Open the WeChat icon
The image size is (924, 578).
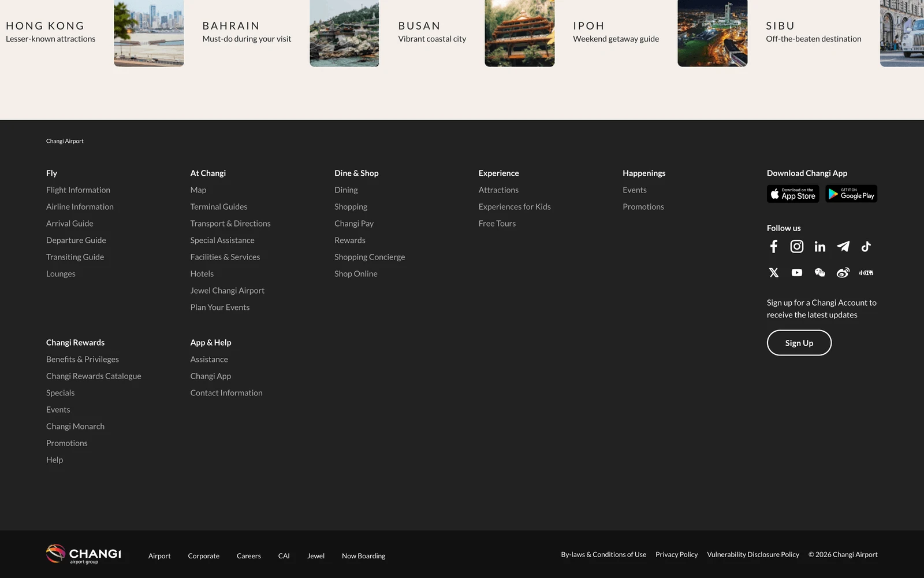[820, 273]
